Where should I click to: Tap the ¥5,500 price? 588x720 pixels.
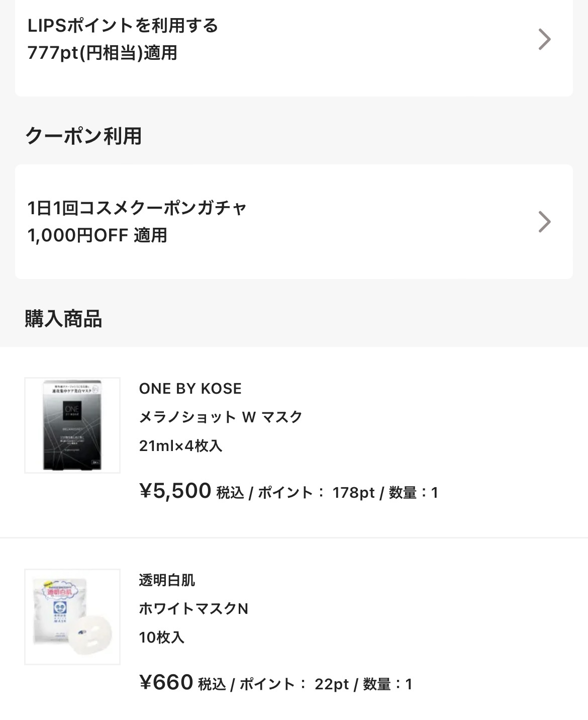(x=175, y=491)
